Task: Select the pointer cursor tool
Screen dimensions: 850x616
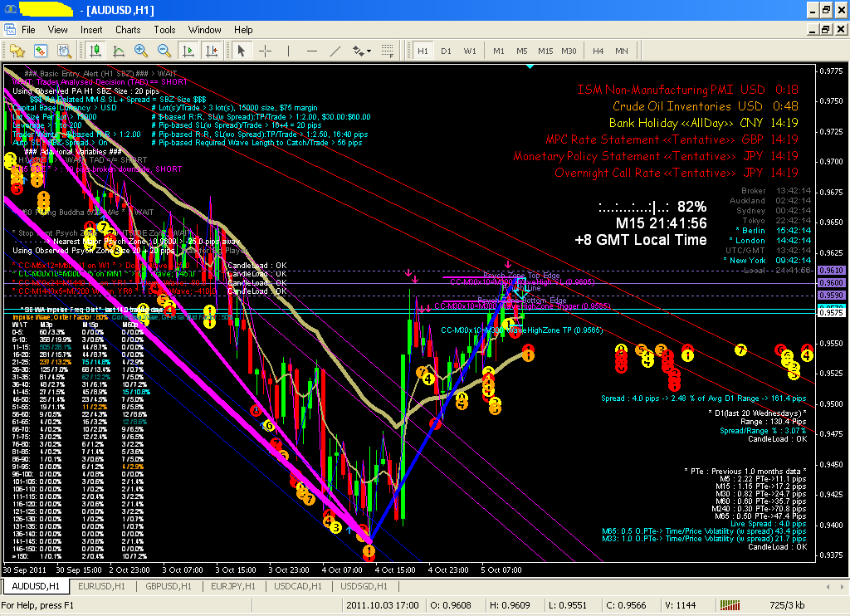Action: click(242, 51)
